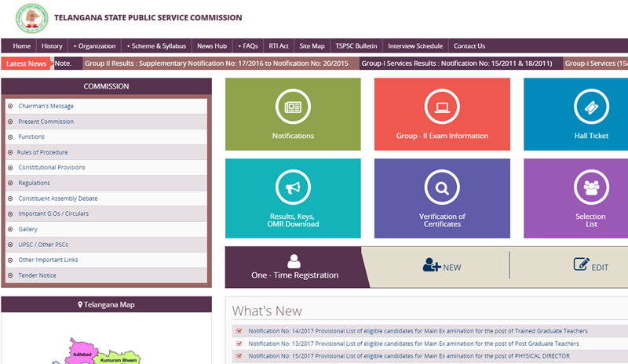
Task: Expand the Organization menu
Action: [94, 46]
